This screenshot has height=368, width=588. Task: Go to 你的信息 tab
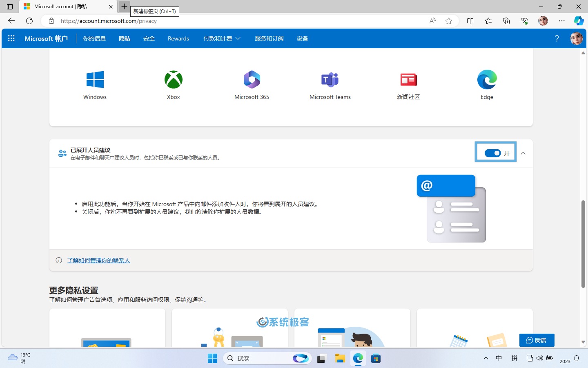click(94, 38)
